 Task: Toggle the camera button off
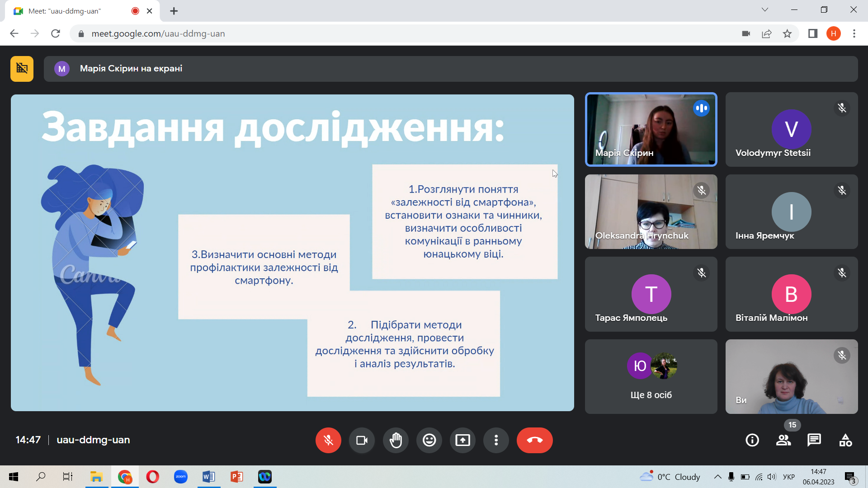(x=362, y=440)
